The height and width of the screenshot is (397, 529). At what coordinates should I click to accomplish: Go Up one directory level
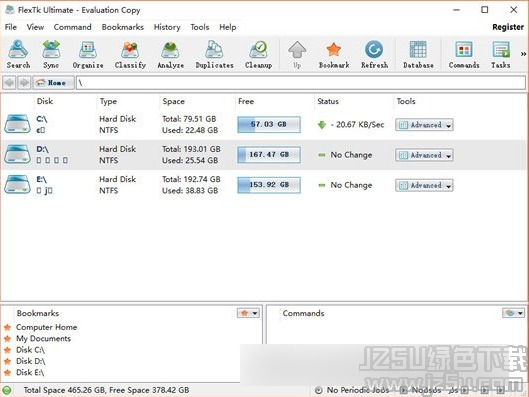click(x=297, y=54)
